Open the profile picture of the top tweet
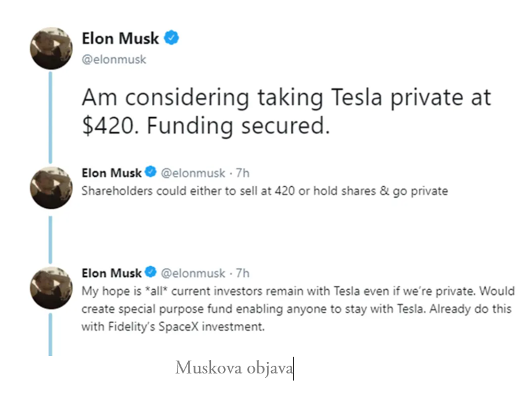 51,48
